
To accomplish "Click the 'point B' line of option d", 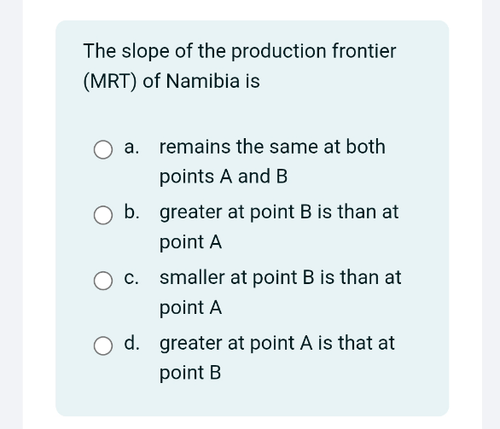I will click(x=190, y=374).
